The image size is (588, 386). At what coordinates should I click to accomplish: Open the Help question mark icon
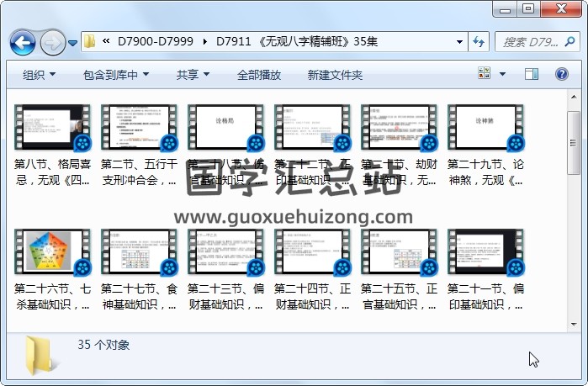coord(560,75)
